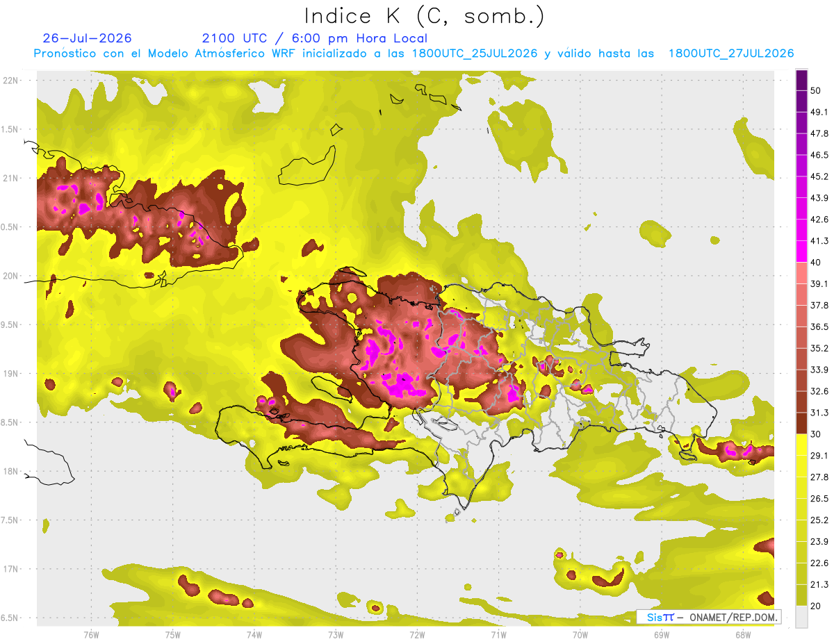Click the "74W" longitude label
This screenshot has width=834, height=644.
[254, 634]
